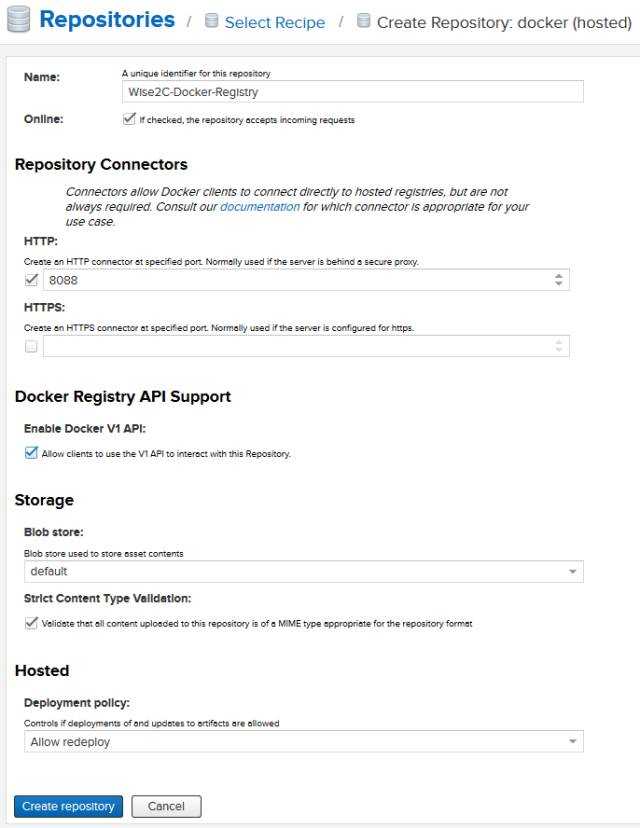Click the Repositories database icon in header
This screenshot has width=640, height=828.
pos(18,20)
